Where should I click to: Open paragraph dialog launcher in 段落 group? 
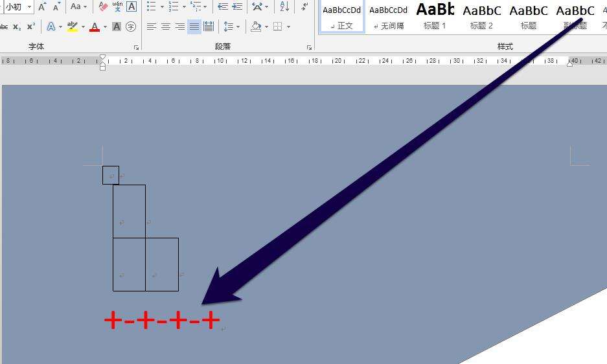point(309,47)
